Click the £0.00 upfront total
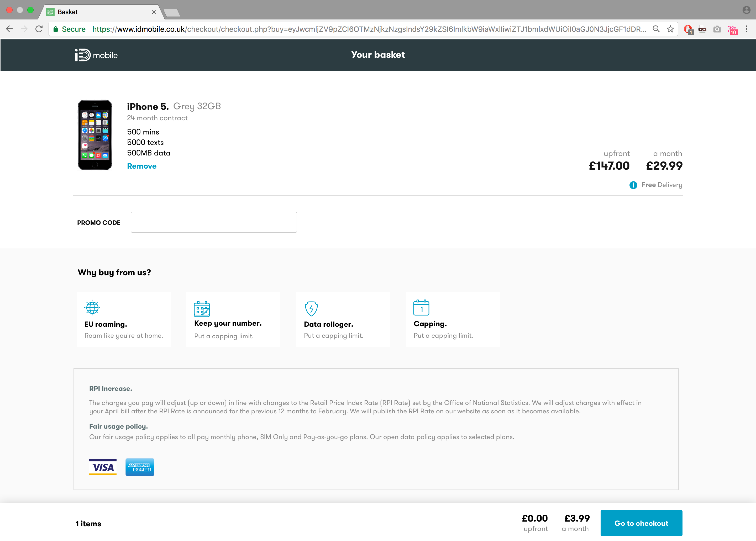 click(535, 518)
